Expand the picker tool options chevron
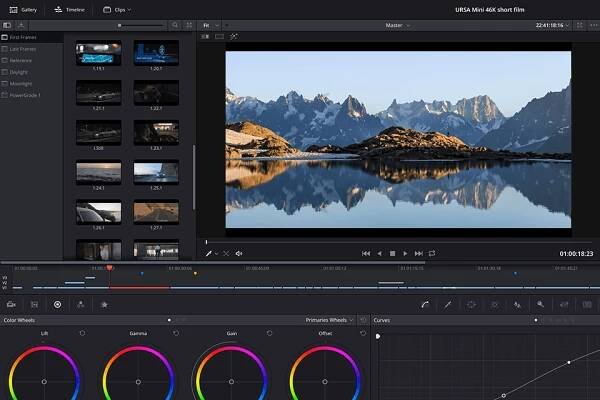The height and width of the screenshot is (400, 600). [216, 253]
